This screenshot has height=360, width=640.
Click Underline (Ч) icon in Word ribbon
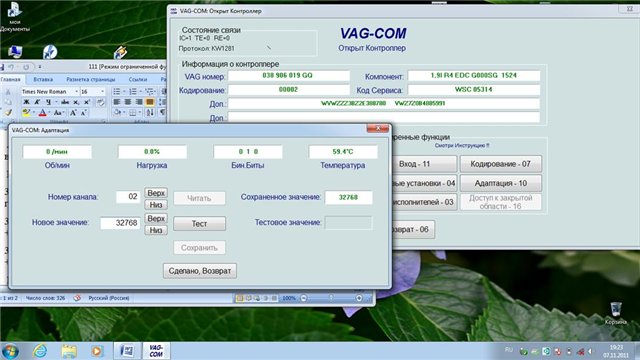[48, 102]
